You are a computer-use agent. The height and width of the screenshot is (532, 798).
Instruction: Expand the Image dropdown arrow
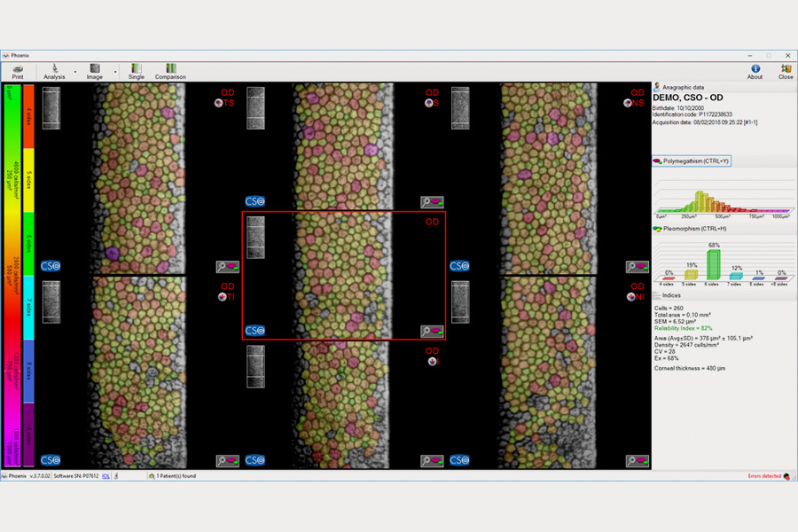(x=115, y=72)
